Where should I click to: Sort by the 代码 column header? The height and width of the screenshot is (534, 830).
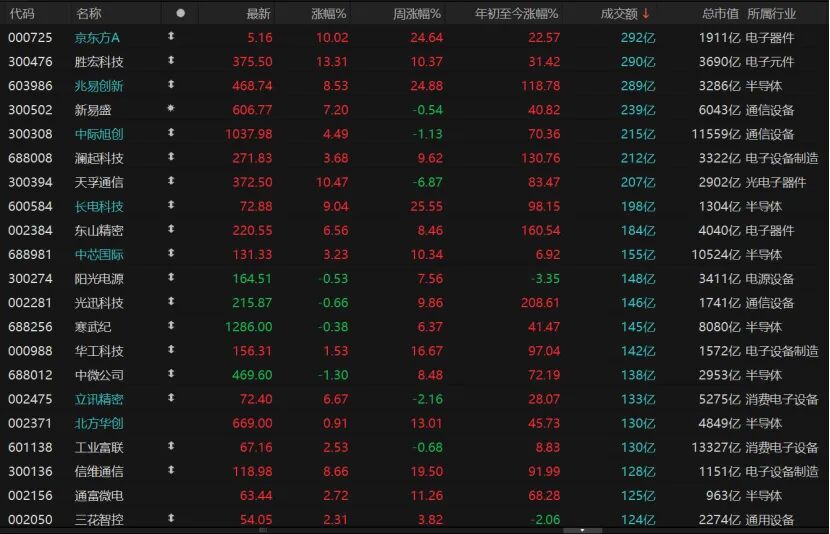22,14
